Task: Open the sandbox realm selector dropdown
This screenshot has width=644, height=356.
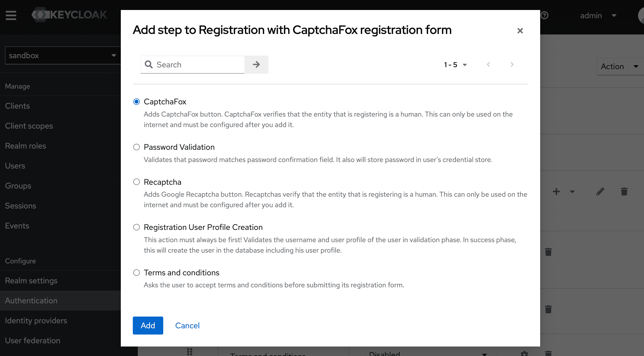Action: (63, 55)
